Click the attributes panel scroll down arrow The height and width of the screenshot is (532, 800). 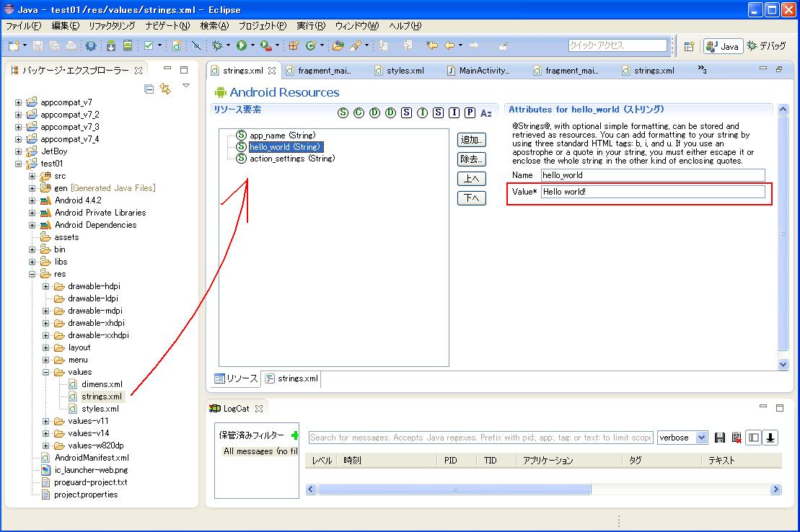coord(783,364)
